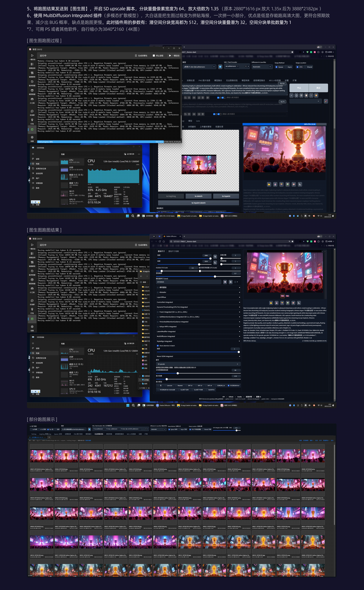Open output folder icon under result-screenshot image
Viewport: 364px width, 590px height.
tap(271, 303)
